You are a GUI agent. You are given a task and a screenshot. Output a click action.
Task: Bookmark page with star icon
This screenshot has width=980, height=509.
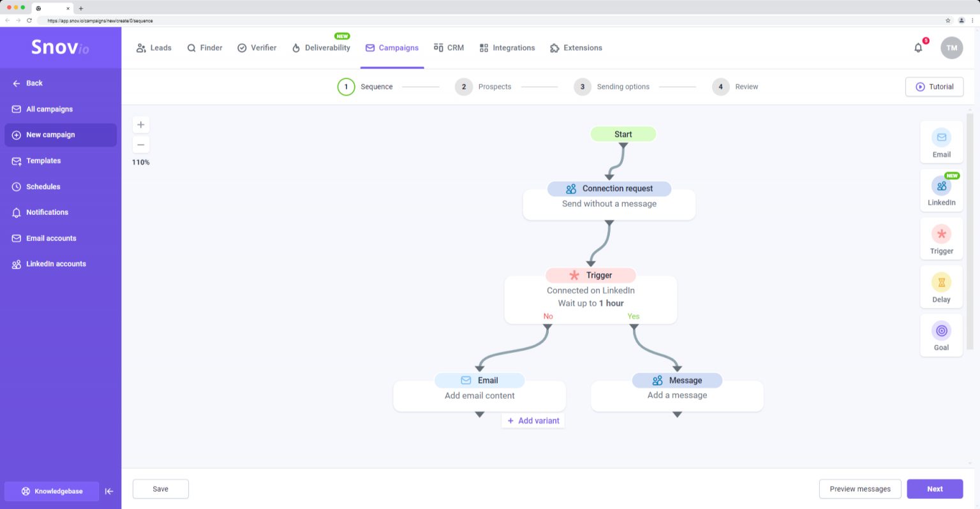tap(947, 20)
